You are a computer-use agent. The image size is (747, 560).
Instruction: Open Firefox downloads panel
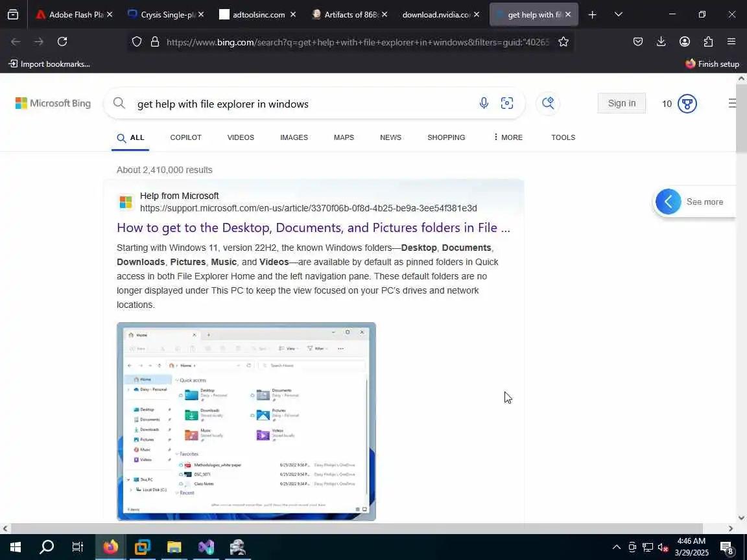(661, 42)
